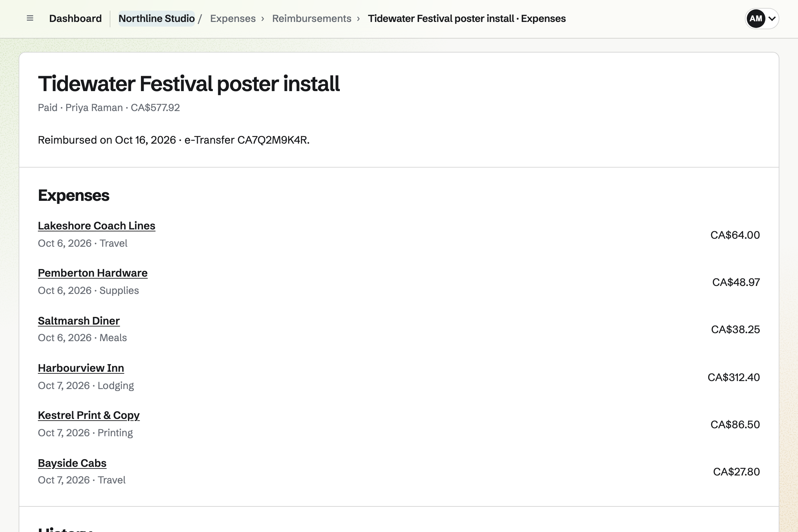Click Oct 6, 2026 · Meals text

click(82, 337)
